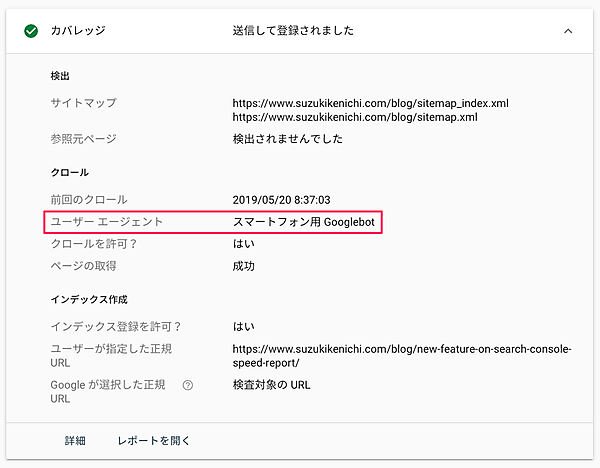Click the 前回のクロール label
The height and width of the screenshot is (468, 600).
pos(89,200)
